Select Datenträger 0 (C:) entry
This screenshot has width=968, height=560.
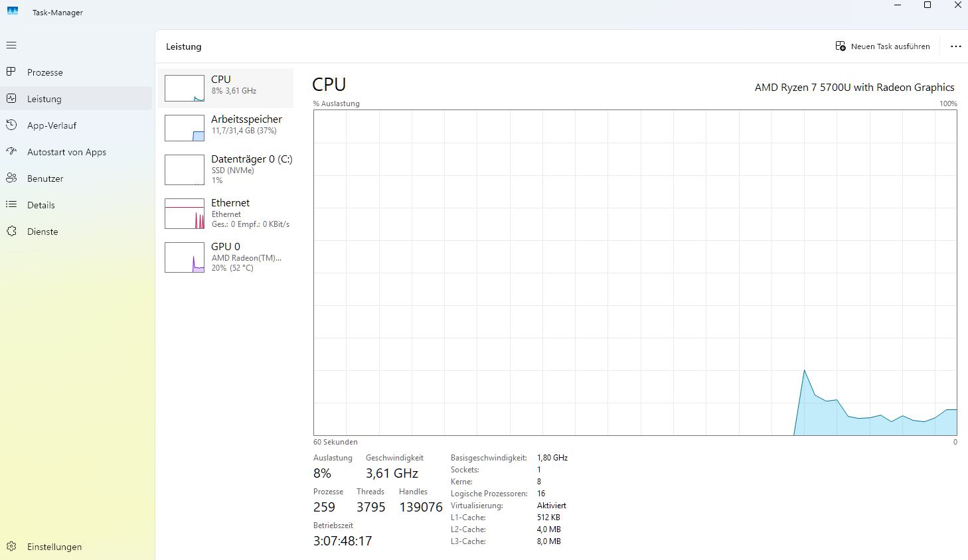(226, 170)
